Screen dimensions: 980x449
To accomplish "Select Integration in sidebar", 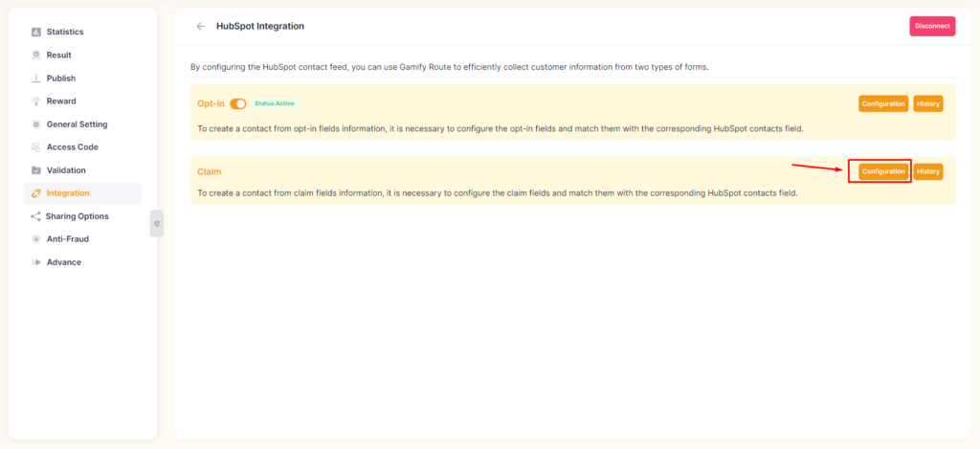I will pos(82,193).
